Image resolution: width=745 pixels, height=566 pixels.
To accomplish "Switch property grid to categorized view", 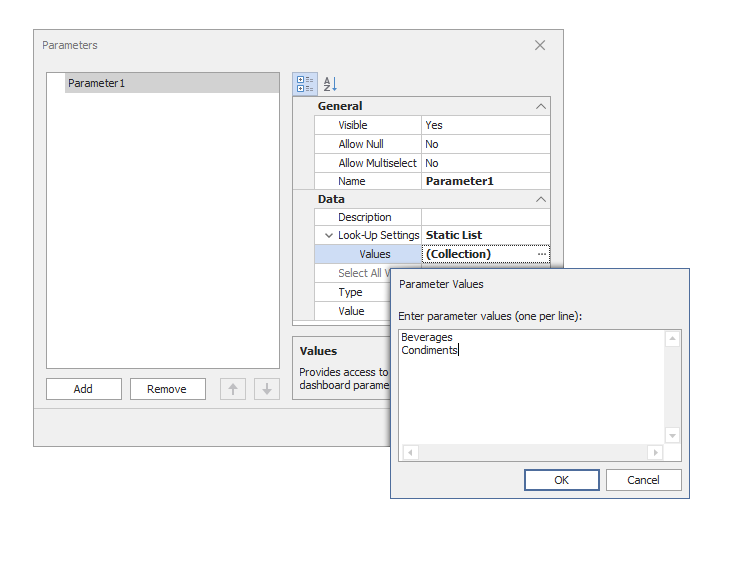I will point(305,84).
